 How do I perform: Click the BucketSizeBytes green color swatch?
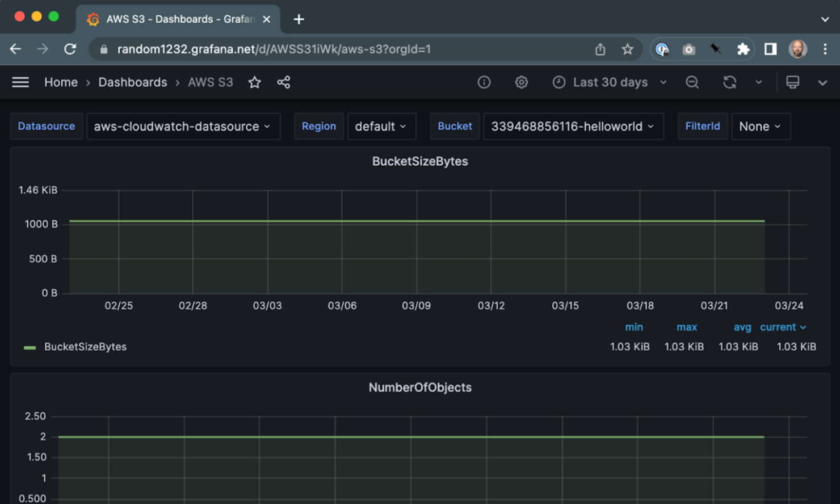pos(29,347)
